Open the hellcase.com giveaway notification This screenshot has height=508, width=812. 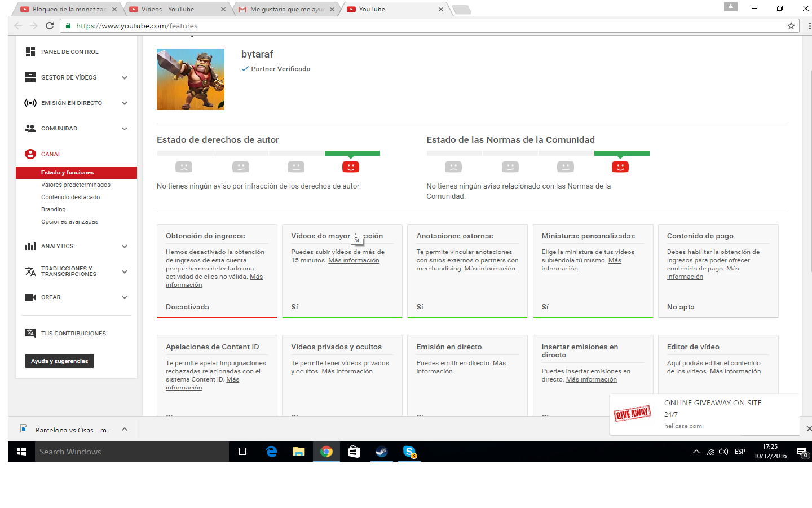coord(705,414)
